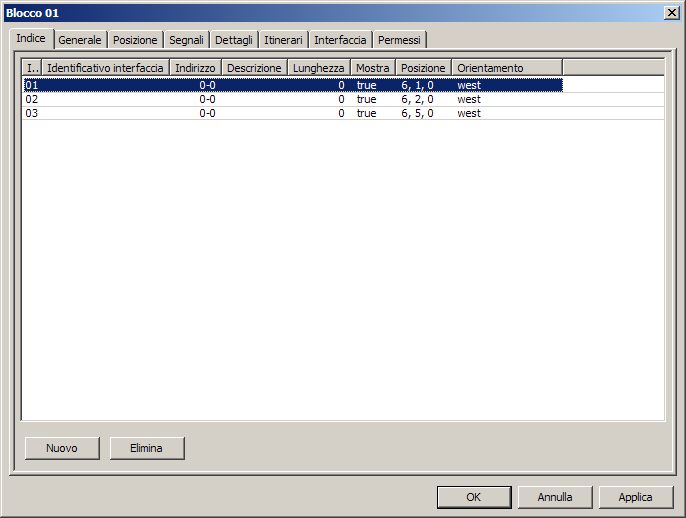The image size is (686, 518).
Task: Click the Descrizione column header
Action: [254, 68]
